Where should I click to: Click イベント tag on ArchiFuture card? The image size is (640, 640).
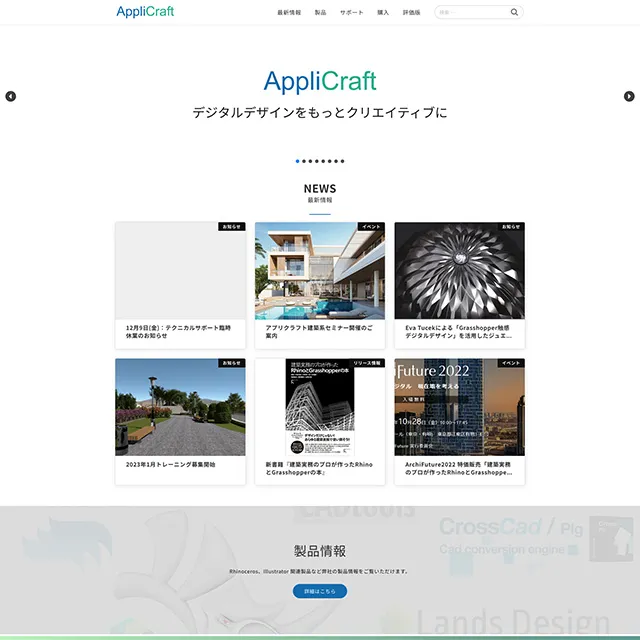click(x=511, y=363)
